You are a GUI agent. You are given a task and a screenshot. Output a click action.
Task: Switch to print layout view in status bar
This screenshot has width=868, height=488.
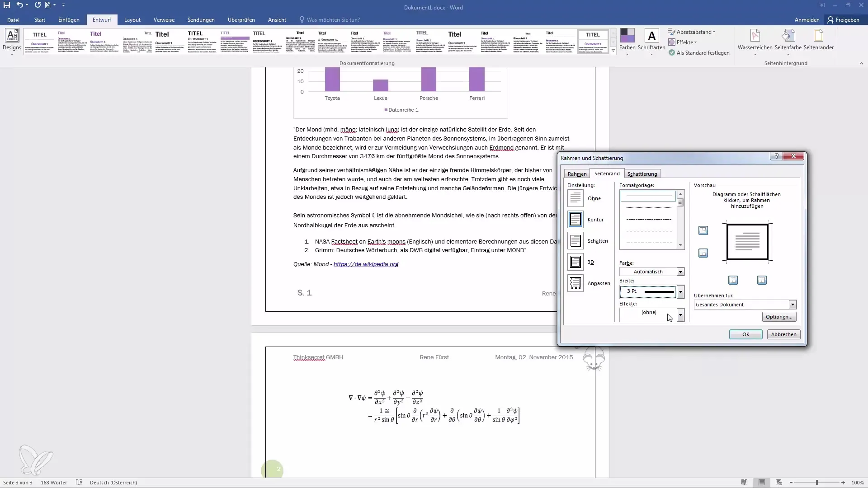point(762,483)
